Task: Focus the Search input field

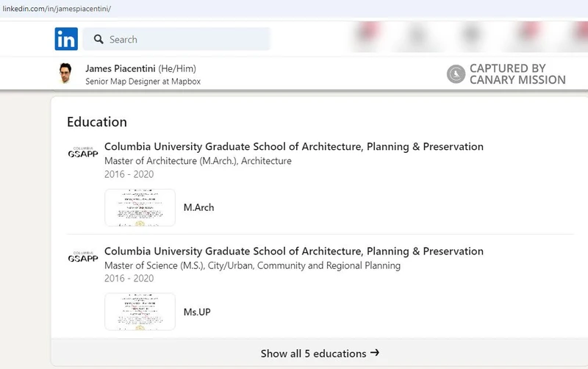Action: click(x=176, y=39)
